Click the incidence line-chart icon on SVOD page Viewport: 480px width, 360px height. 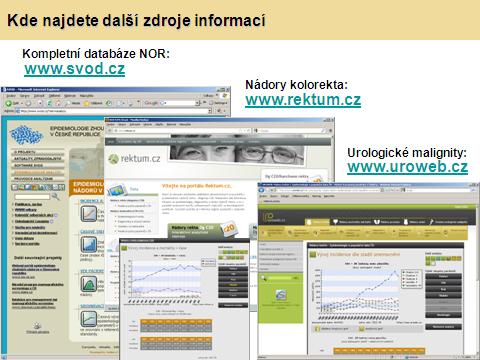(89, 214)
